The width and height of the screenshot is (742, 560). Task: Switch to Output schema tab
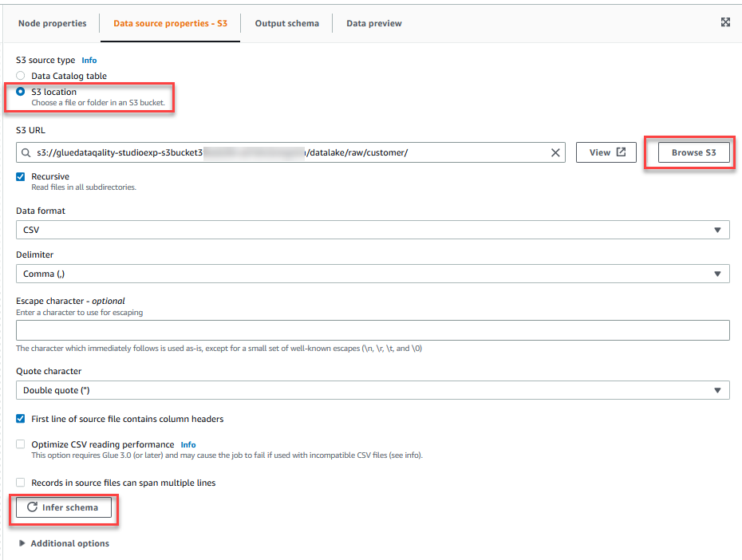[286, 23]
